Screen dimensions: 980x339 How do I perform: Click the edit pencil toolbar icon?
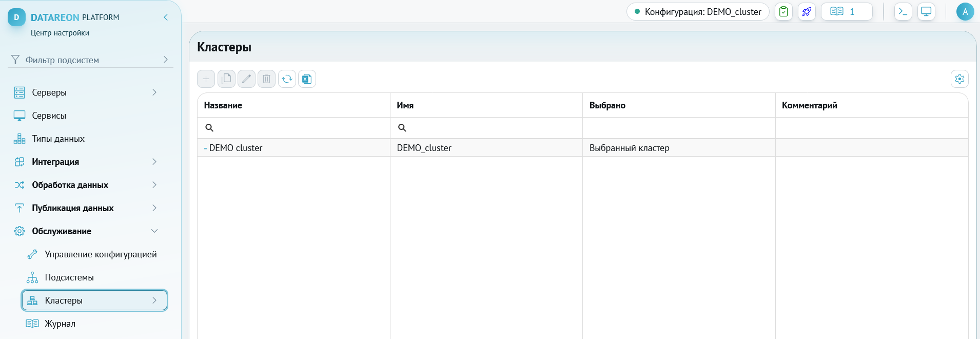pos(246,79)
